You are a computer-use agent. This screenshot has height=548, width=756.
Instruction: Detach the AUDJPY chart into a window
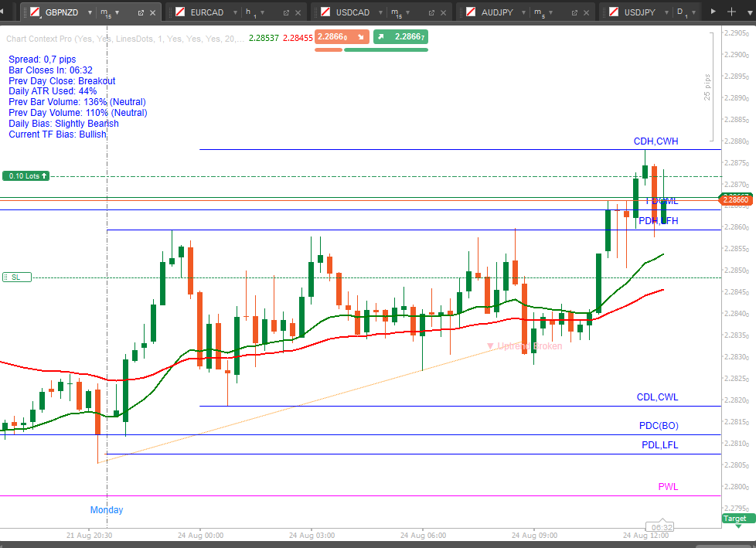pyautogui.click(x=574, y=13)
